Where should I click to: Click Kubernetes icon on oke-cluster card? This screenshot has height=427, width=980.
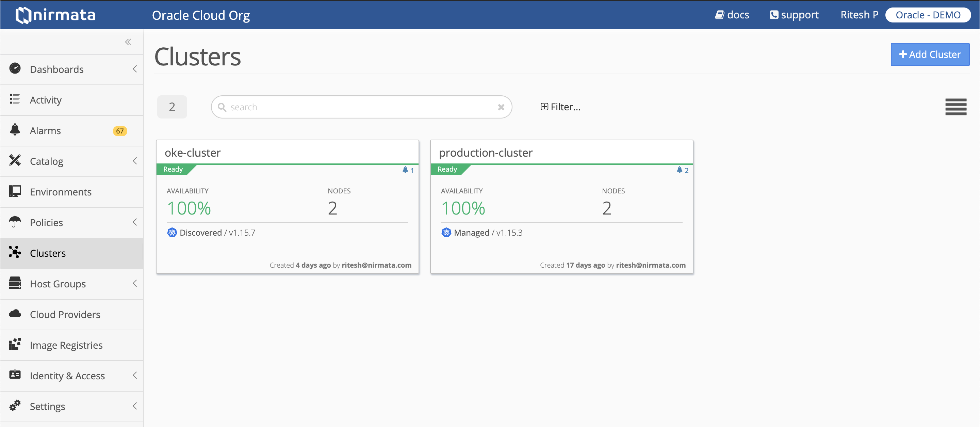click(172, 233)
